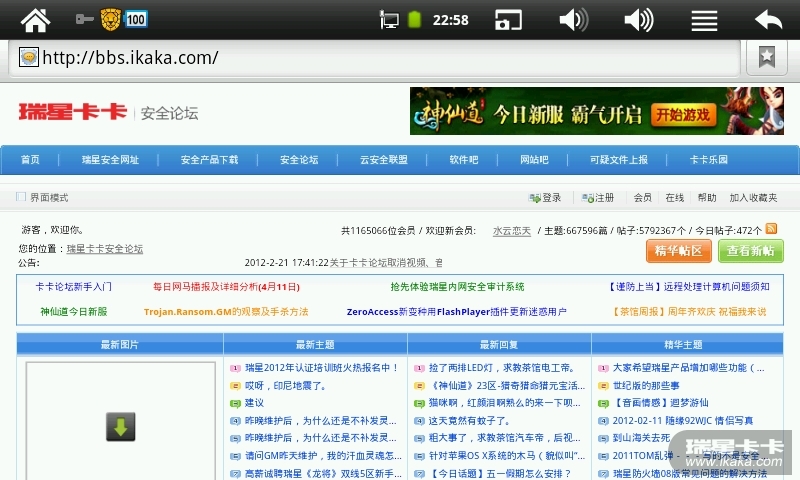Viewport: 800px width, 480px height.
Task: Click the 登录 login link
Action: [545, 197]
